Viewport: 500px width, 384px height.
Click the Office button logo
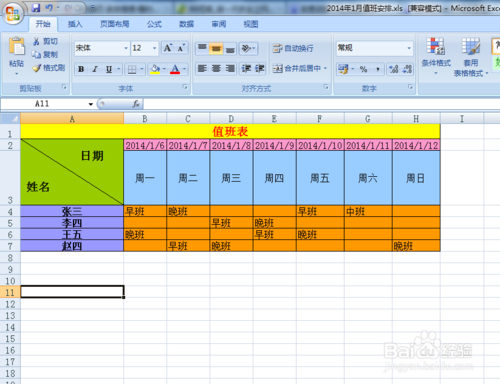13,13
